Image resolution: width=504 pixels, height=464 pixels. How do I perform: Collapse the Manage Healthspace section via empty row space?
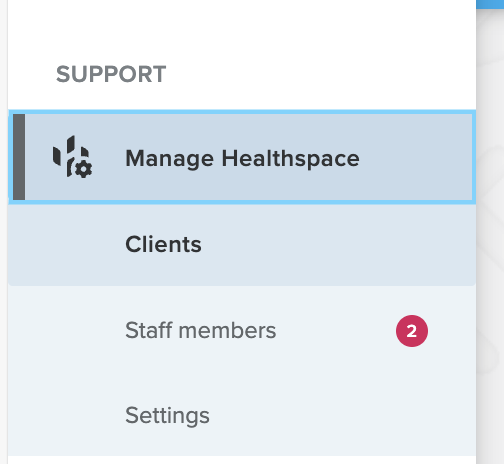(x=415, y=157)
